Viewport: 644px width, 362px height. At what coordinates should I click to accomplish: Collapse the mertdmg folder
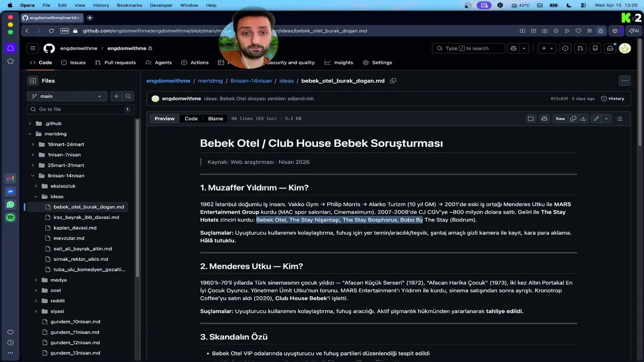[x=30, y=134]
